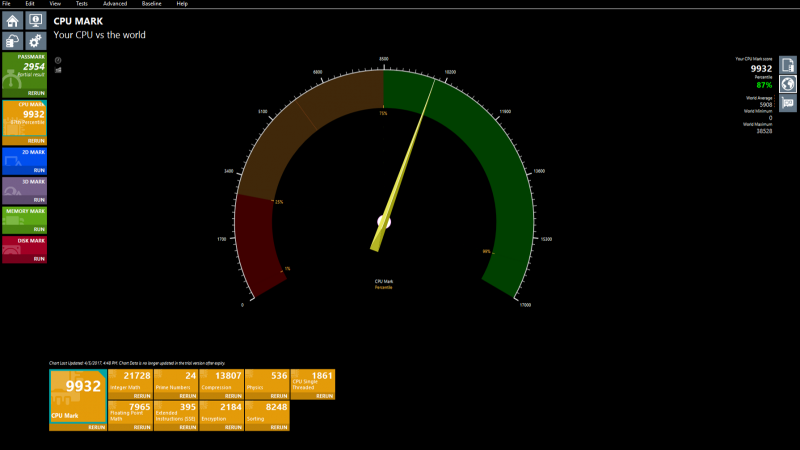Click the cloud upload results icon

pos(13,40)
